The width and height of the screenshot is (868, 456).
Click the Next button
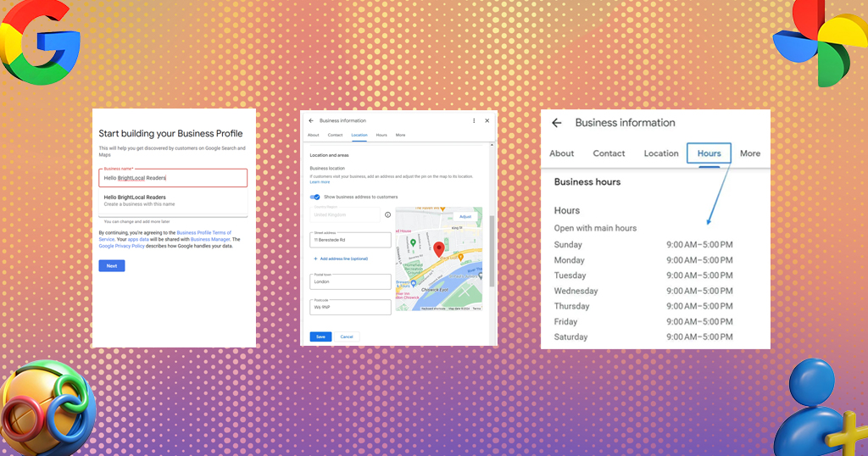click(112, 265)
